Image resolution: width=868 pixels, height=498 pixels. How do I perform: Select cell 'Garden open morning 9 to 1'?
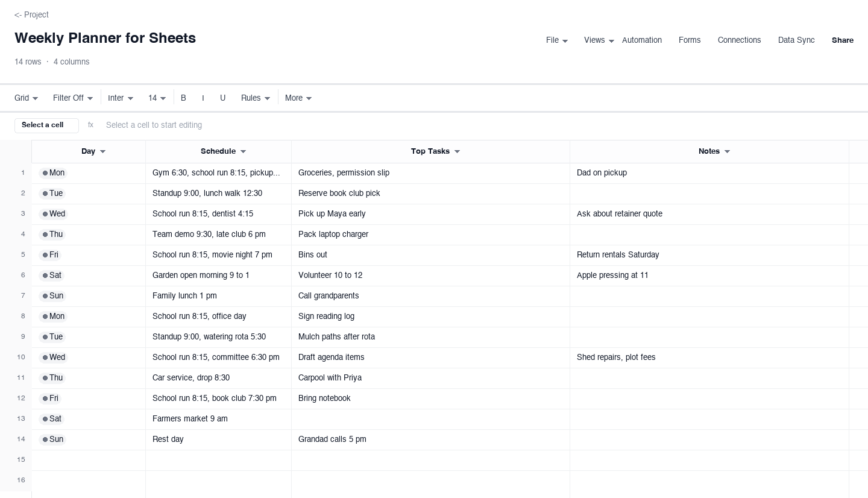pyautogui.click(x=218, y=276)
